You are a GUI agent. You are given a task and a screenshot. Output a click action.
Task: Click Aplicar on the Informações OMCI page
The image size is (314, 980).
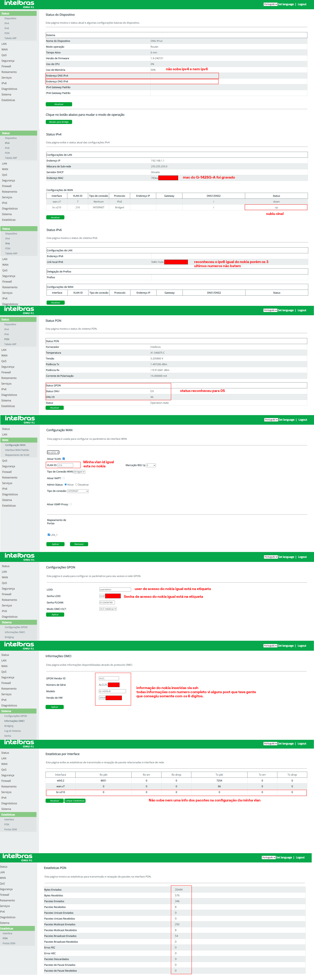[x=55, y=707]
